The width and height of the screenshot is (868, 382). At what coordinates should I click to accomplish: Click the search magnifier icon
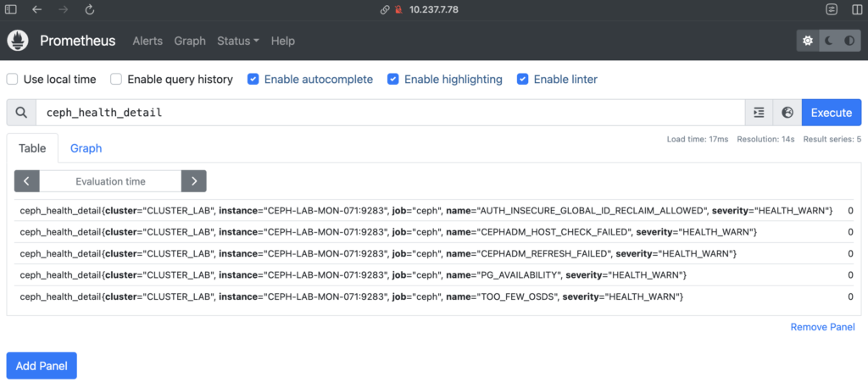click(x=21, y=113)
